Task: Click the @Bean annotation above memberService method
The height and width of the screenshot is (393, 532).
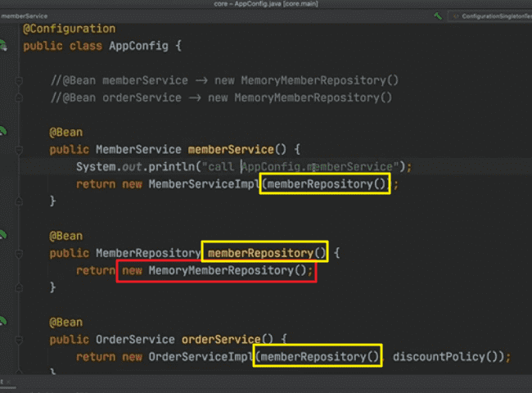Action: pyautogui.click(x=65, y=133)
